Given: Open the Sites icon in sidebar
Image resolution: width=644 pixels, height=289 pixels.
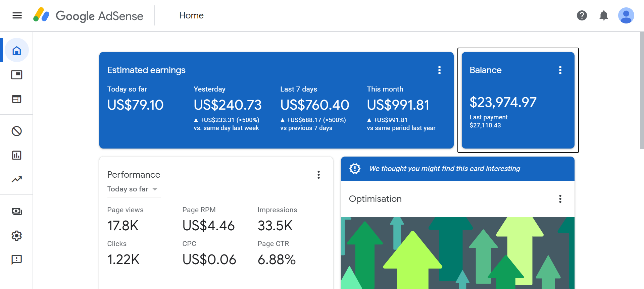Looking at the screenshot, I should [x=17, y=99].
